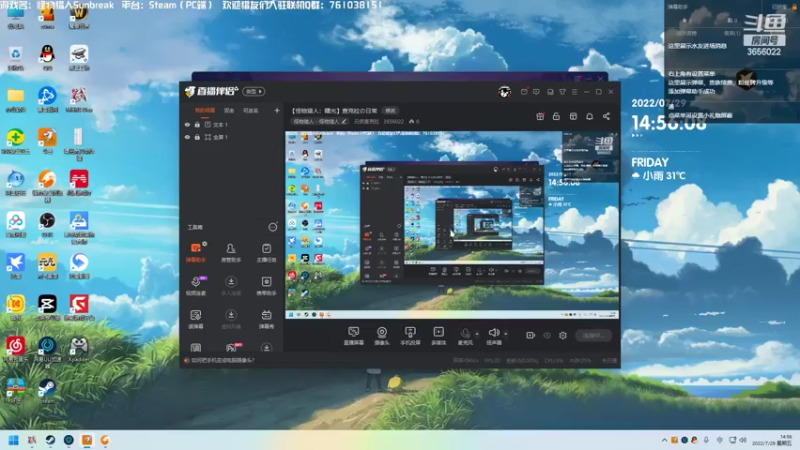
Task: Open the 读弹幕 tool icon
Action: [196, 318]
